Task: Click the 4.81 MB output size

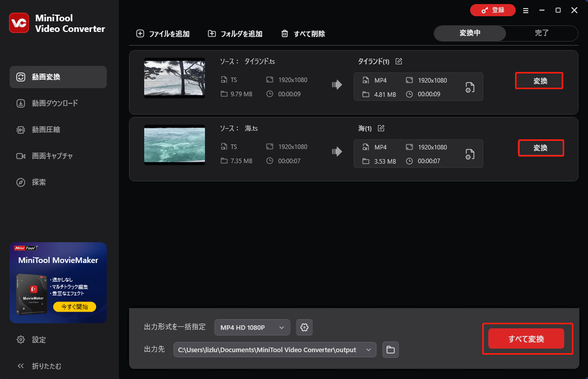Action: [385, 95]
